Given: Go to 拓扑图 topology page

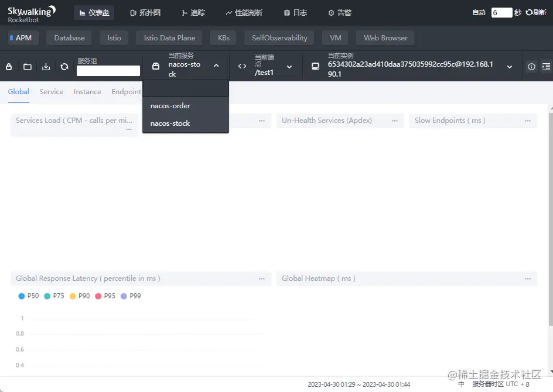Looking at the screenshot, I should tap(145, 13).
